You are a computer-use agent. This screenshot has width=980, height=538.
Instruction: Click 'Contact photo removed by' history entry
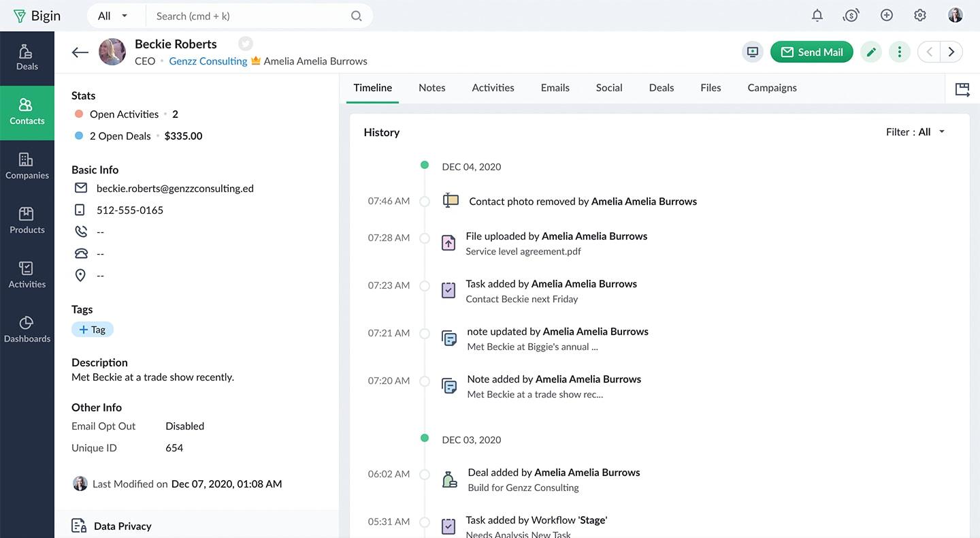click(x=583, y=202)
